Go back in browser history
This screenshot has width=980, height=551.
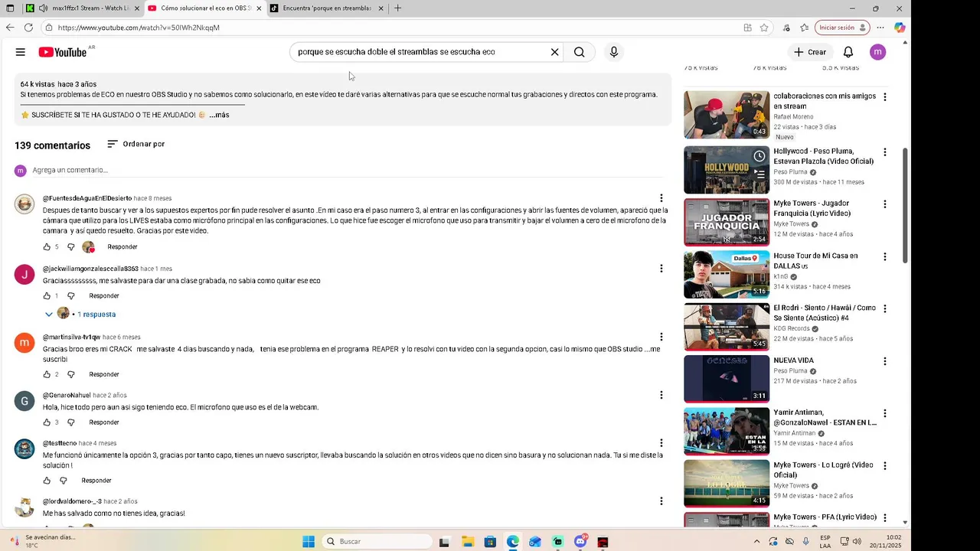click(10, 28)
